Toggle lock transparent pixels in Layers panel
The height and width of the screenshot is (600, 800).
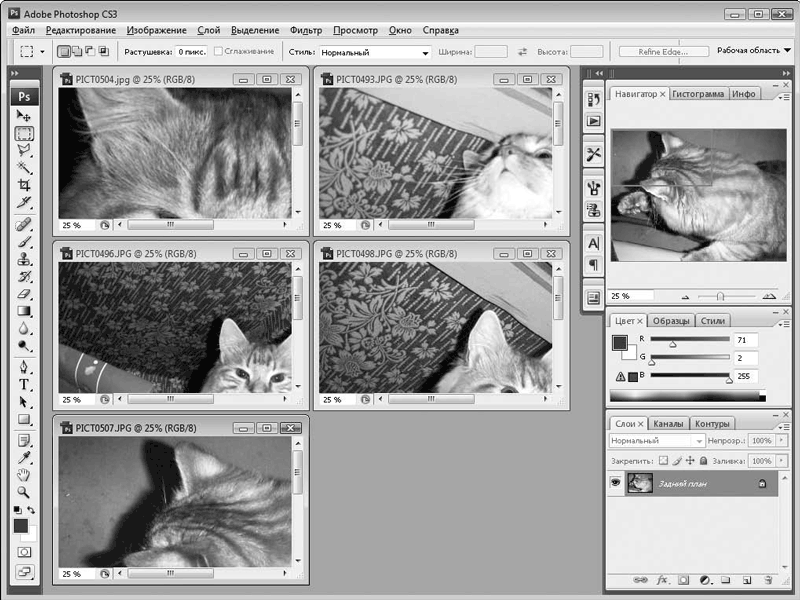pyautogui.click(x=662, y=461)
